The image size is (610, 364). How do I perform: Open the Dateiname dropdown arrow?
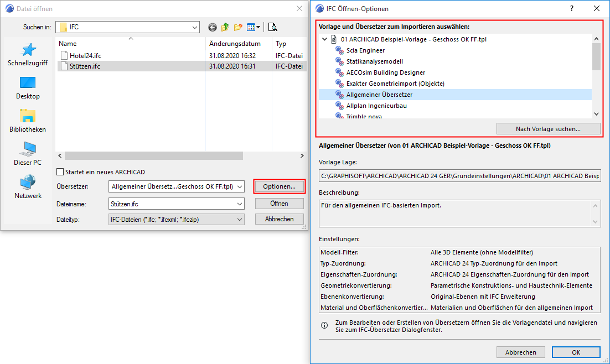pyautogui.click(x=240, y=204)
